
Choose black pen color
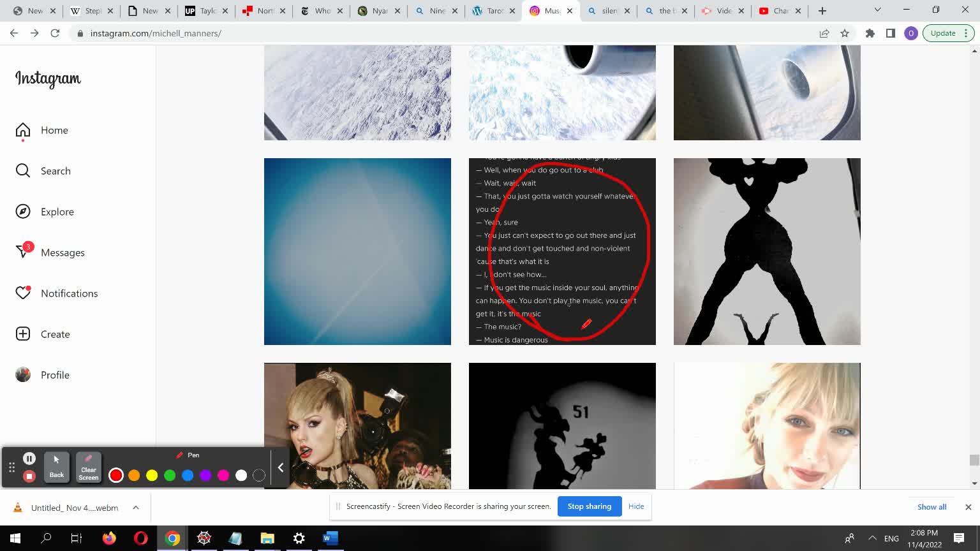point(259,475)
